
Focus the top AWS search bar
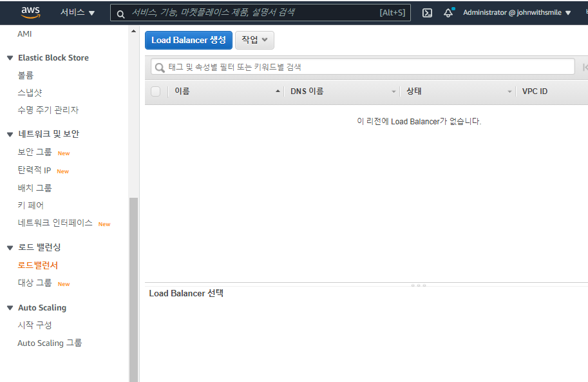point(260,12)
